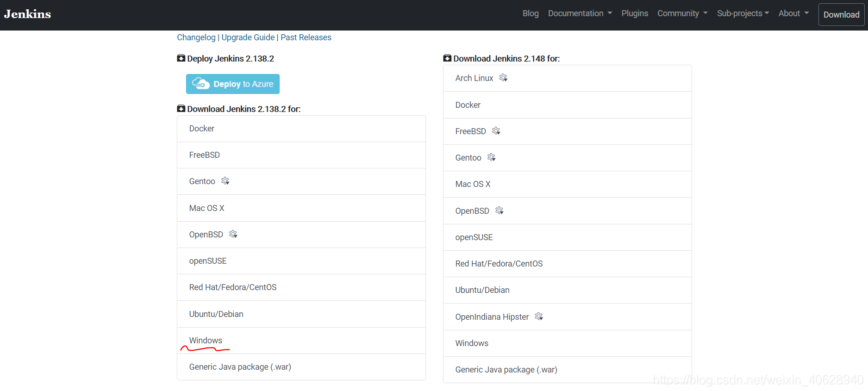
Task: Select Windows in the 2.138.2 list
Action: point(301,341)
